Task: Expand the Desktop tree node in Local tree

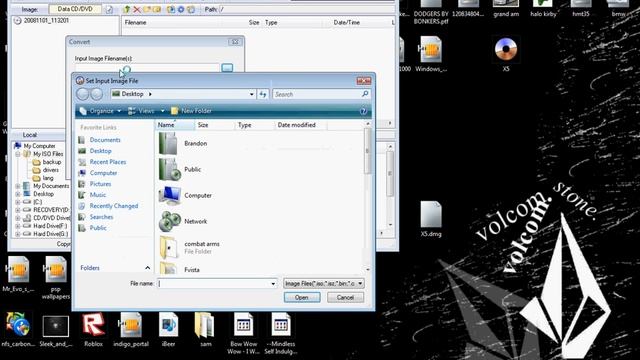Action: click(18, 194)
